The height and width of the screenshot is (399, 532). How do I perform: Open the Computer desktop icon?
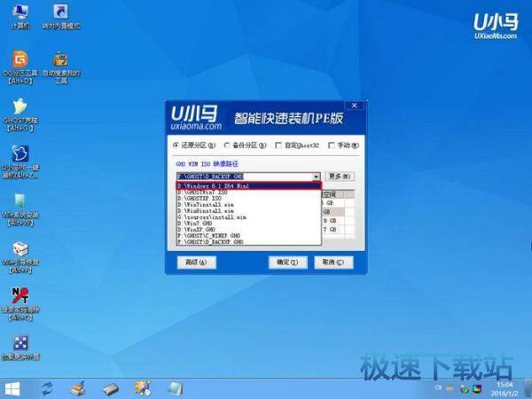coord(20,16)
